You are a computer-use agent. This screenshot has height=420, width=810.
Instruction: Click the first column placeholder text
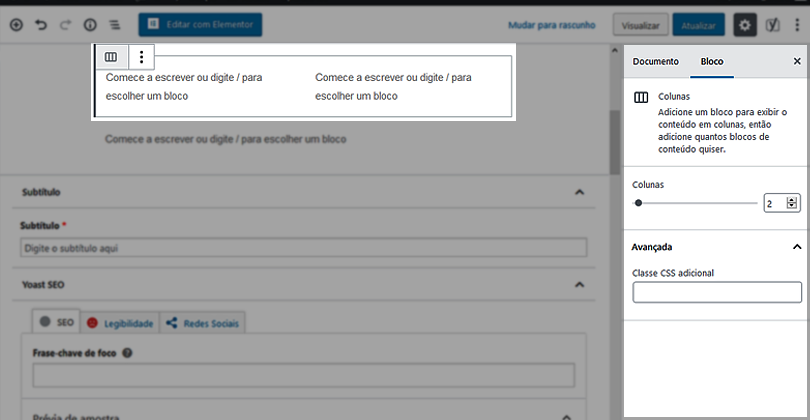click(184, 87)
